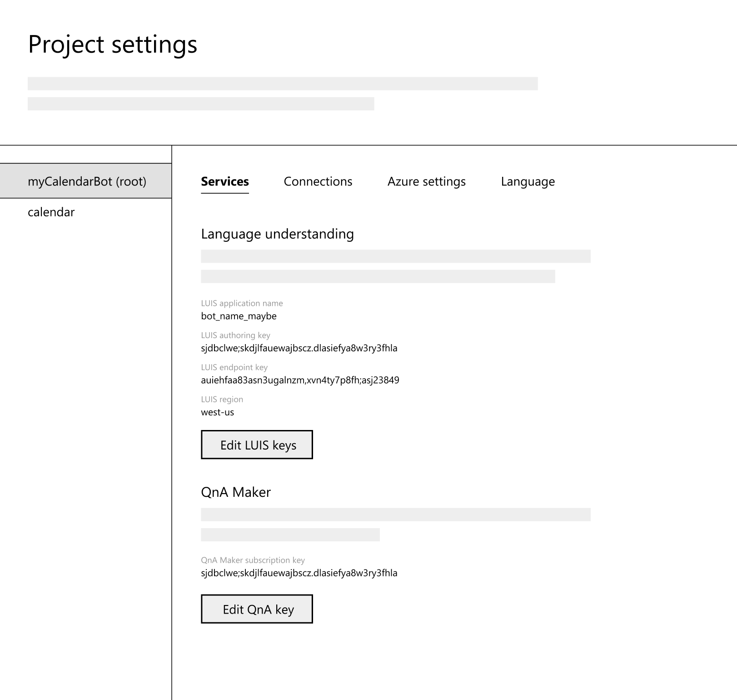Select the LUIS application name value
This screenshot has height=700, width=737.
pyautogui.click(x=239, y=316)
